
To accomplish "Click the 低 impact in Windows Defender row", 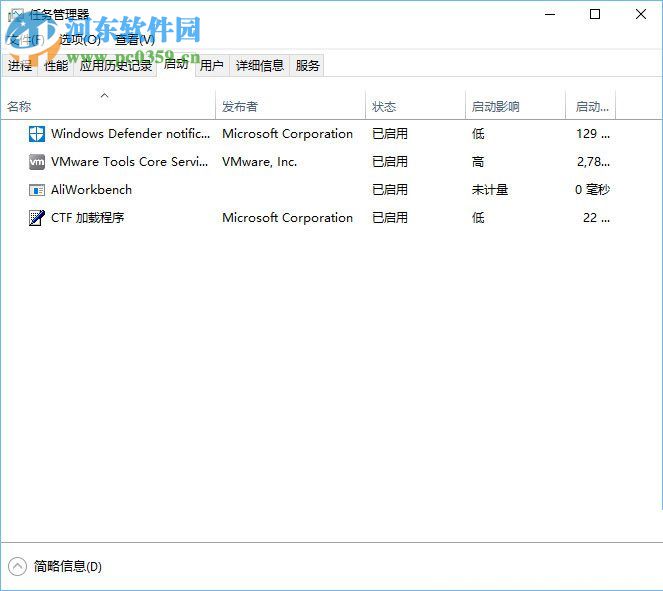I will 478,134.
